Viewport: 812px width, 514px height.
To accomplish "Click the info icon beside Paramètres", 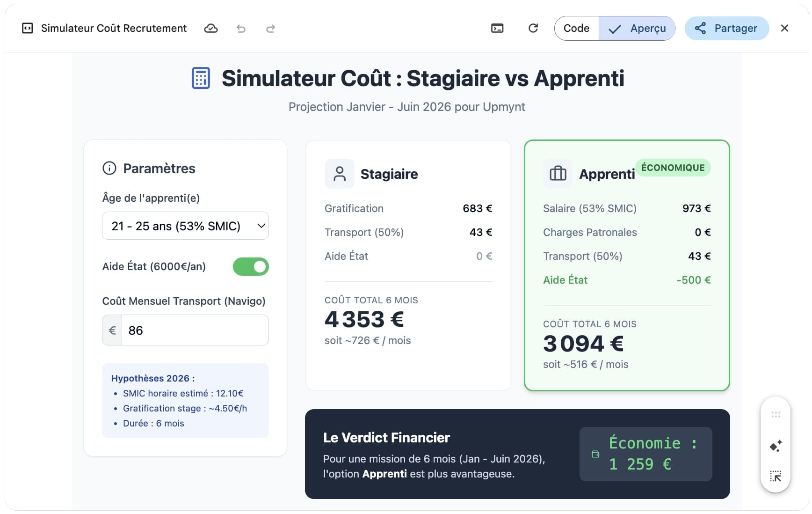I will [109, 168].
